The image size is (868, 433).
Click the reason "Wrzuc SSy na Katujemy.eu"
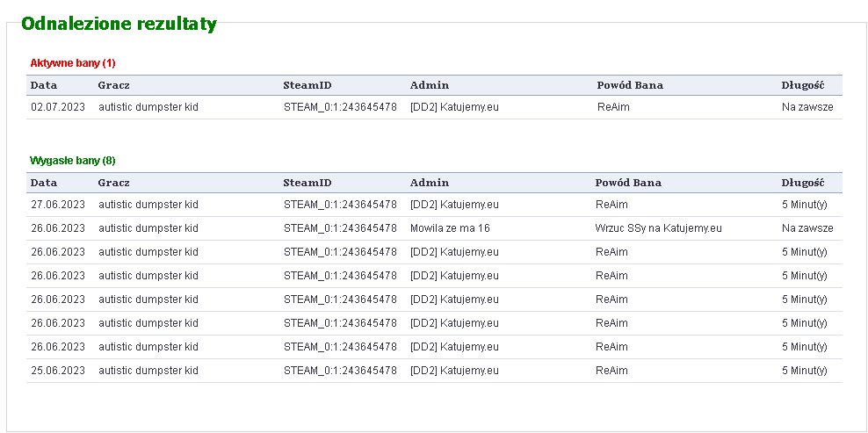(x=659, y=228)
